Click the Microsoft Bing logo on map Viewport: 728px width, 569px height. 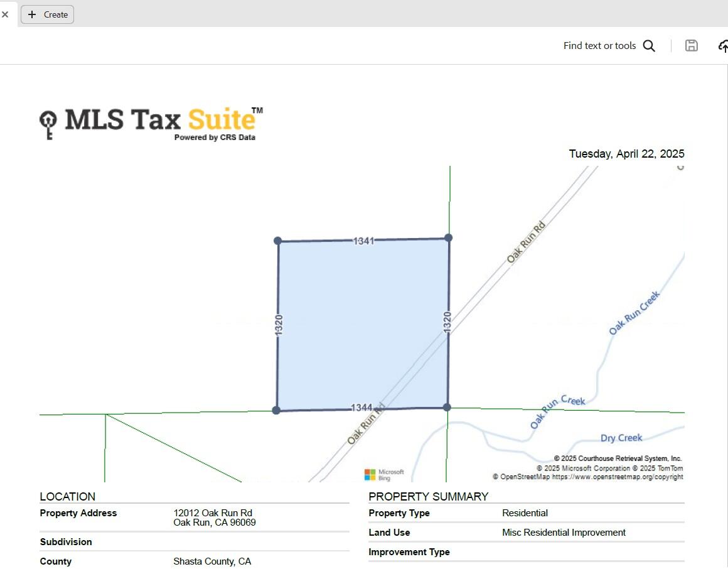pos(384,474)
